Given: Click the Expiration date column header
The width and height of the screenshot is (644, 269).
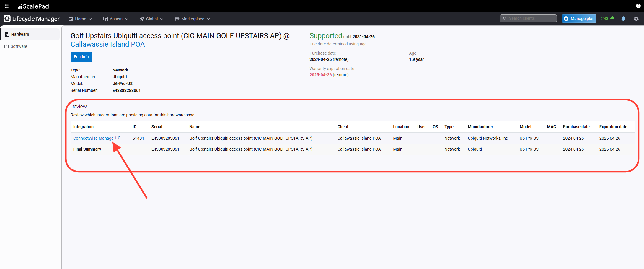Looking at the screenshot, I should (x=613, y=127).
